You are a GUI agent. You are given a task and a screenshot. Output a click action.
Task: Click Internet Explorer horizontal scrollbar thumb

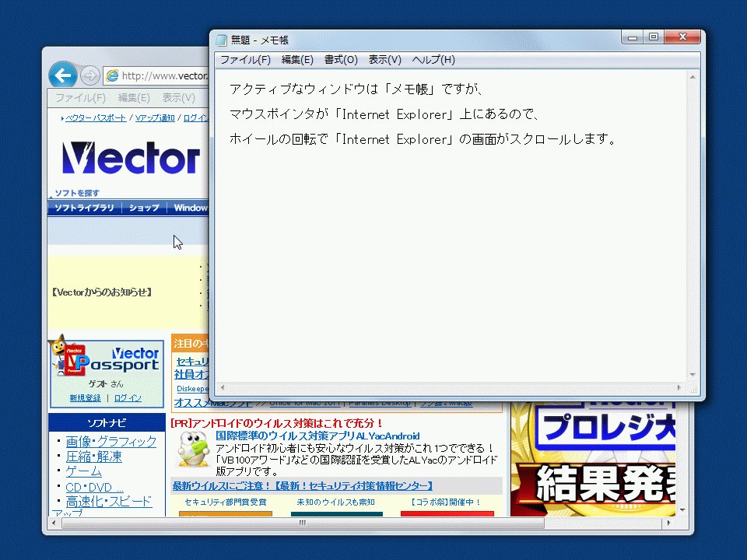(303, 523)
